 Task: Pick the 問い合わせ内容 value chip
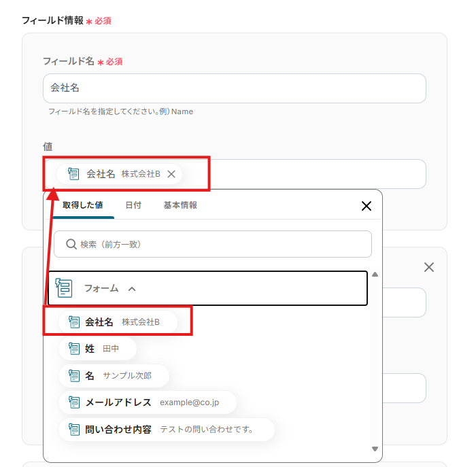(x=167, y=429)
